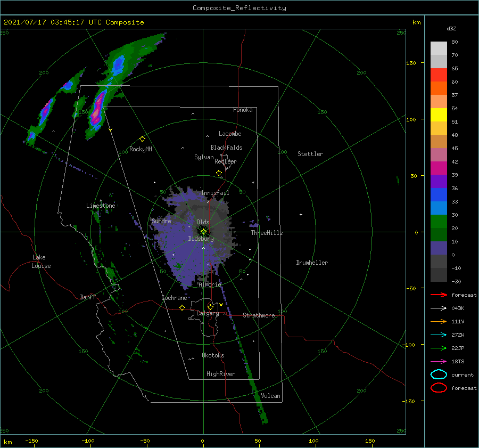
Task: Click the yellow diamond marker beside RockyMH
Action: [142, 139]
